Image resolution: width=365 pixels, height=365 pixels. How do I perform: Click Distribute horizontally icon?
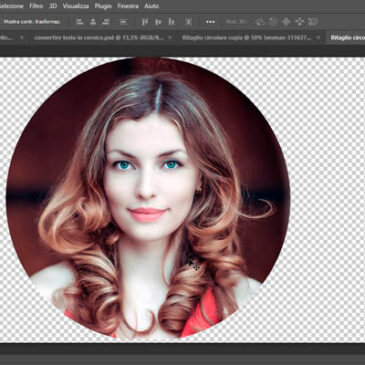coord(188,22)
